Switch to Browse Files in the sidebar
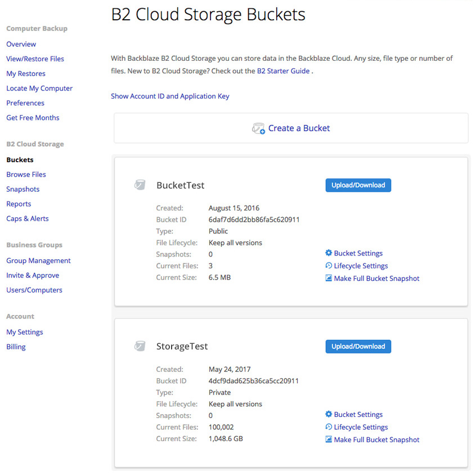 [x=26, y=174]
